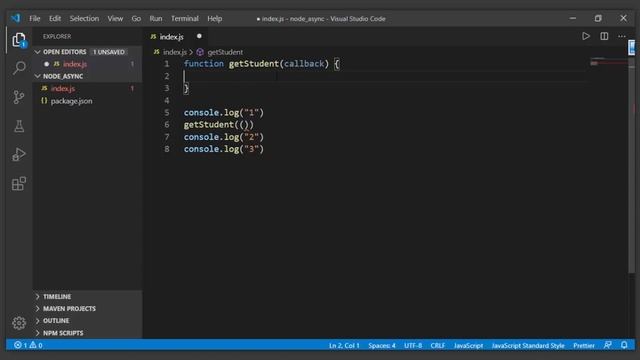Click getStudent symbol in breadcrumb
Viewport: 640px width, 360px height.
(x=225, y=52)
